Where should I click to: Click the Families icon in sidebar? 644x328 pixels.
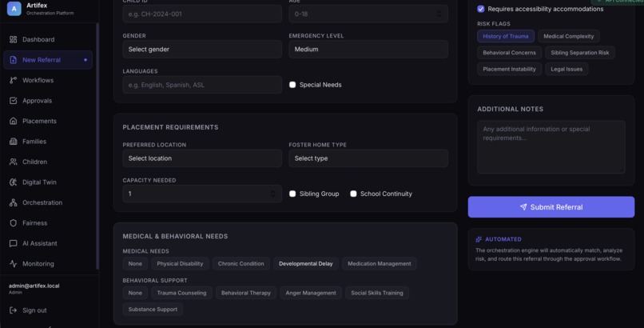pyautogui.click(x=13, y=142)
